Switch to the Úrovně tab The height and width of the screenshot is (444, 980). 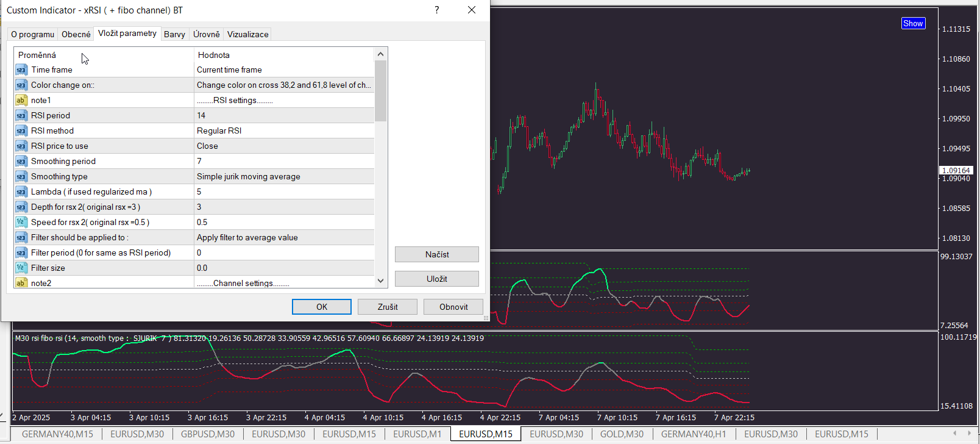tap(206, 34)
